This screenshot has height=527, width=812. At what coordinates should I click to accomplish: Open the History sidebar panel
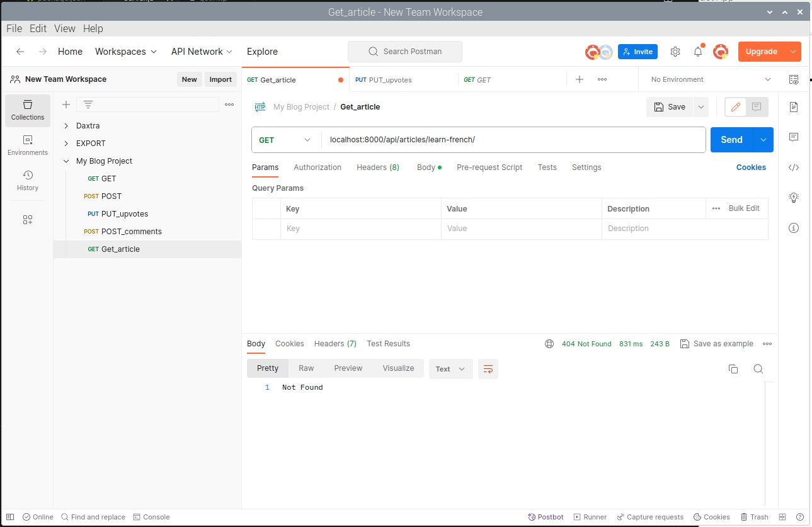coord(28,181)
